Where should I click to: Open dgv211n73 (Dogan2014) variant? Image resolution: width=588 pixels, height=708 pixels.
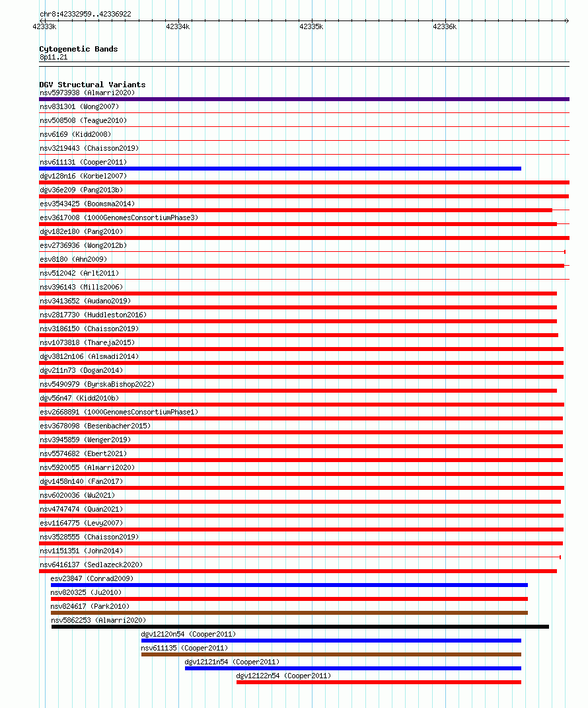point(81,370)
